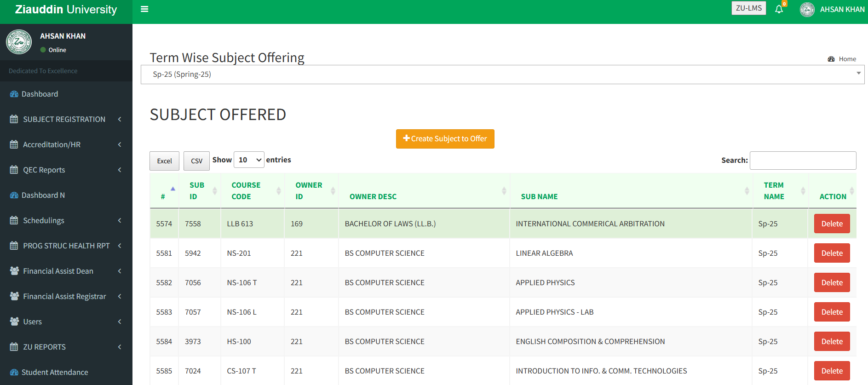Click the Search input field

tap(803, 161)
